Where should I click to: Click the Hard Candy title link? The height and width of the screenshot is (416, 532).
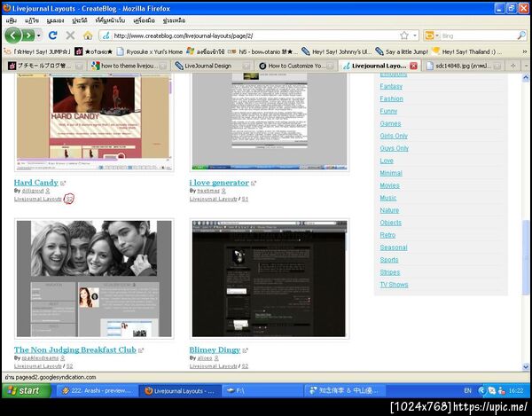[x=36, y=183]
